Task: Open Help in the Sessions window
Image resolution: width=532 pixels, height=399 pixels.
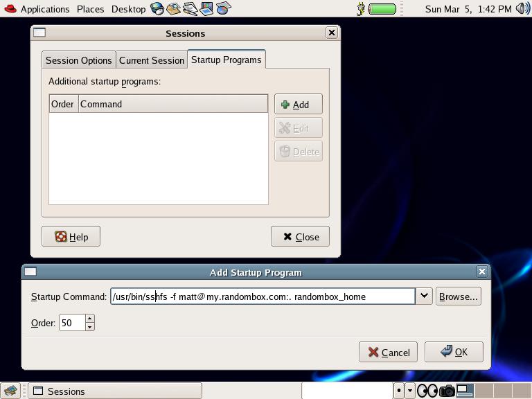Action: [x=71, y=236]
